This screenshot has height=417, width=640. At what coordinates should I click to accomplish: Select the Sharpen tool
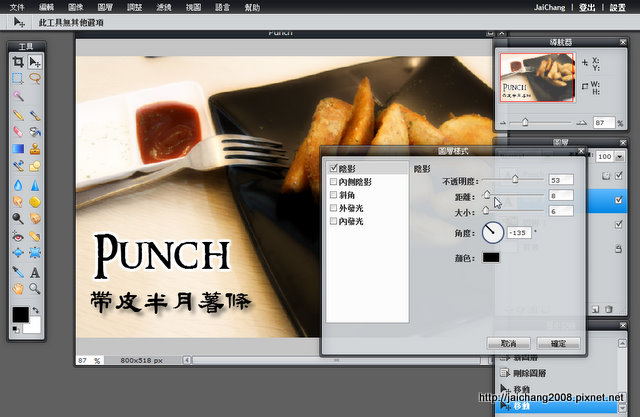click(x=35, y=185)
